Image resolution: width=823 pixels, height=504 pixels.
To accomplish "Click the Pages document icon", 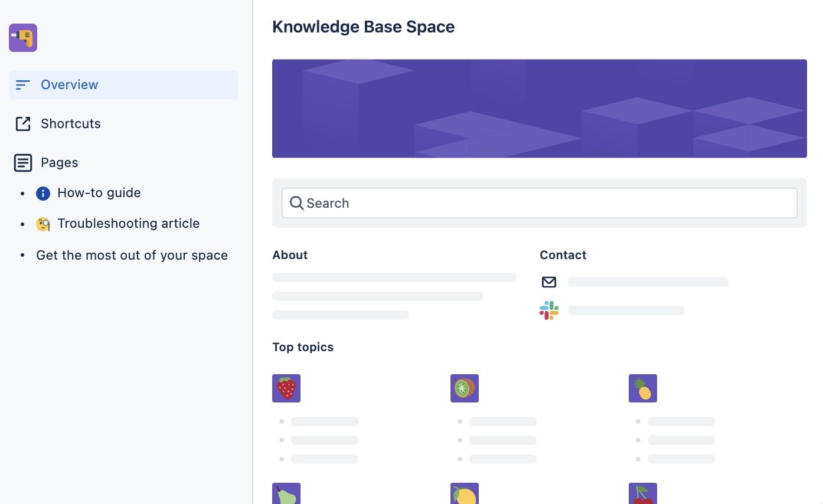I will [22, 162].
